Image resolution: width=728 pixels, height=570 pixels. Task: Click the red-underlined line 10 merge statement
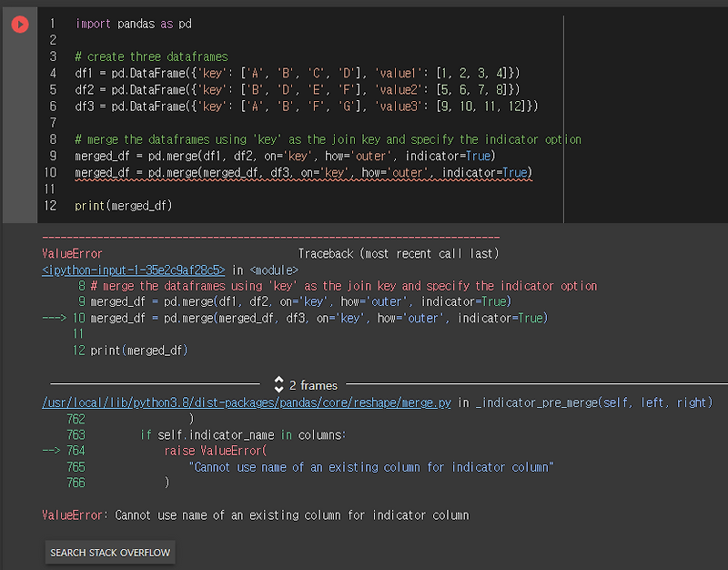[303, 173]
